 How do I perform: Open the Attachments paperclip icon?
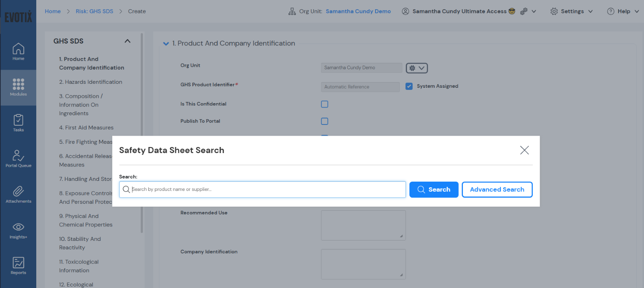(18, 194)
